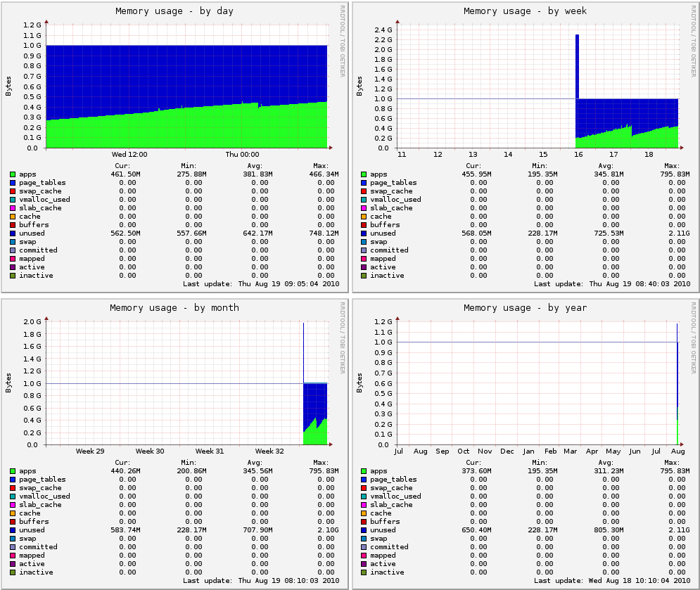Click the 'committed' legend label in daily graph

[x=38, y=250]
